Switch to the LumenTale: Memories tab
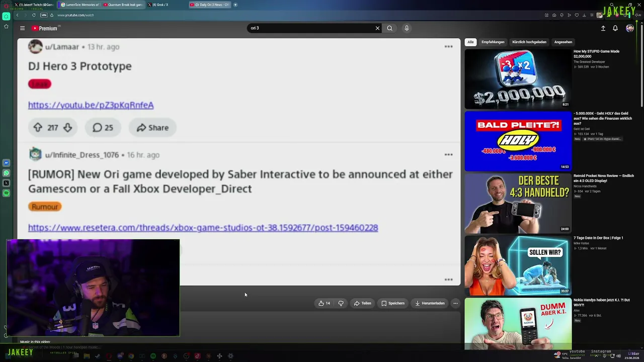This screenshot has height=362, width=644. (x=79, y=5)
